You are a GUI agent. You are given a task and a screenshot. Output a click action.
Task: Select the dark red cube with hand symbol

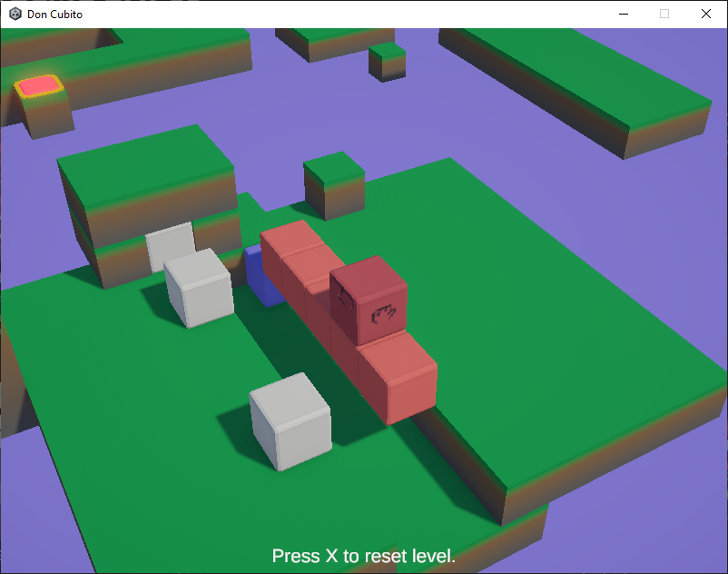click(369, 300)
